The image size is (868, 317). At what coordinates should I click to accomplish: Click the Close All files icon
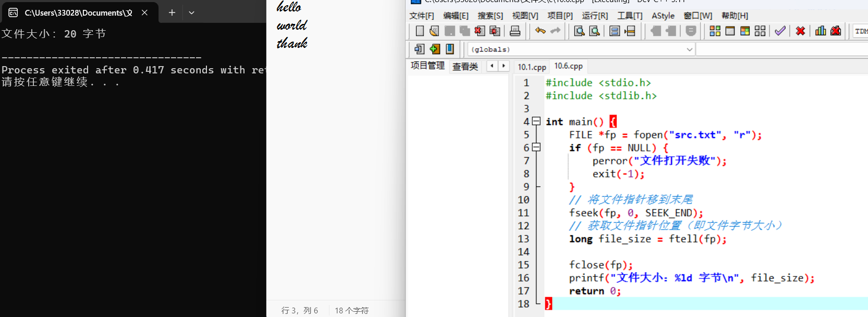495,31
